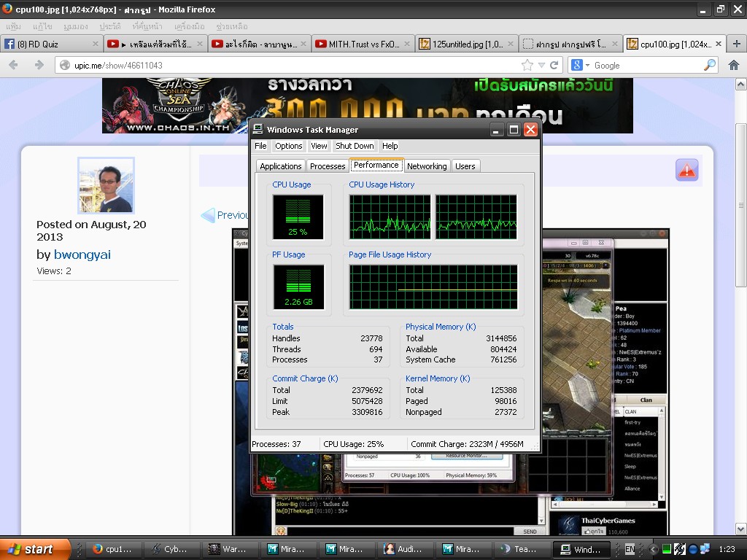Switch to the Networking tab

click(427, 166)
